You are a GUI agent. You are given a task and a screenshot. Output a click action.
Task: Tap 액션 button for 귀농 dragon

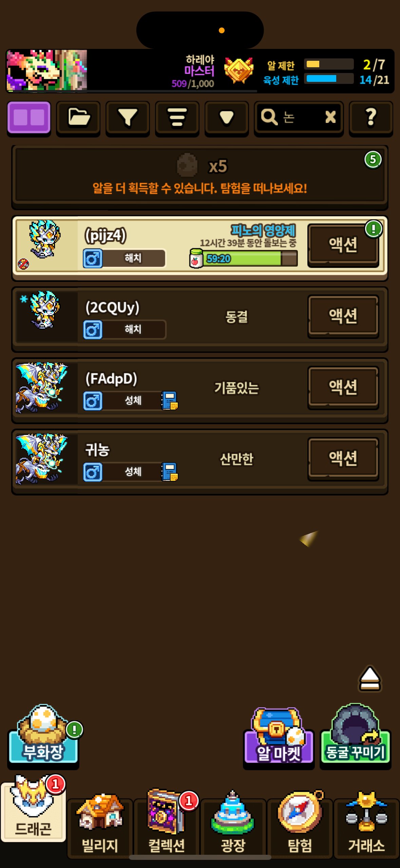point(343,458)
